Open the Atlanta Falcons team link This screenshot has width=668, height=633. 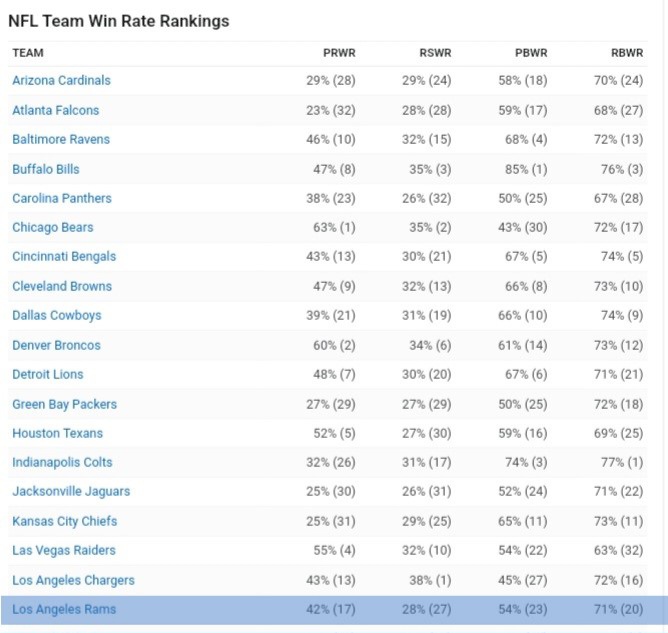click(55, 110)
